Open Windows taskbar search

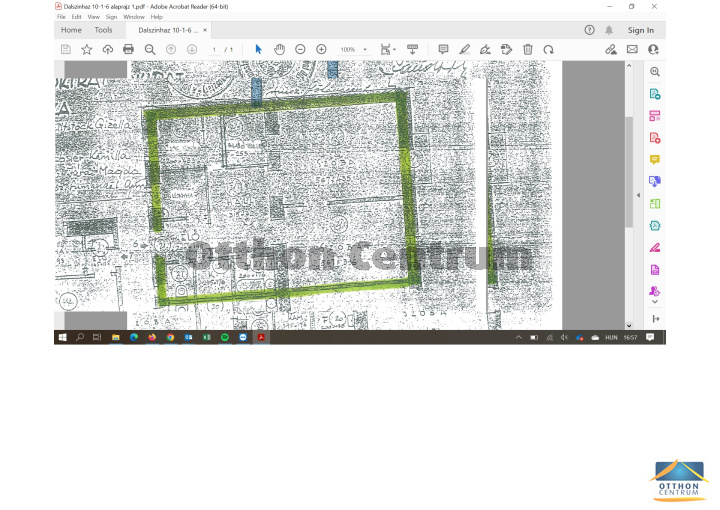[80, 337]
